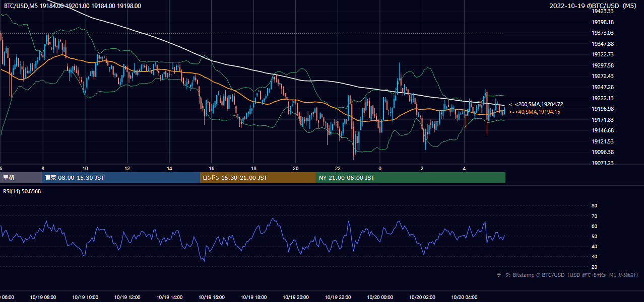Screen dimensions: 644x302
Task: Click hour label 18 under the price chart
Action: 253,169
